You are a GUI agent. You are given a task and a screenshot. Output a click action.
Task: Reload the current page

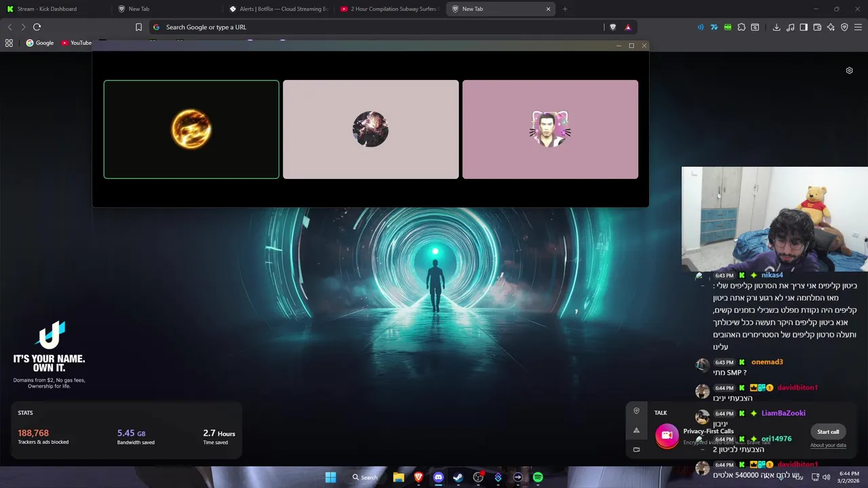click(x=37, y=27)
